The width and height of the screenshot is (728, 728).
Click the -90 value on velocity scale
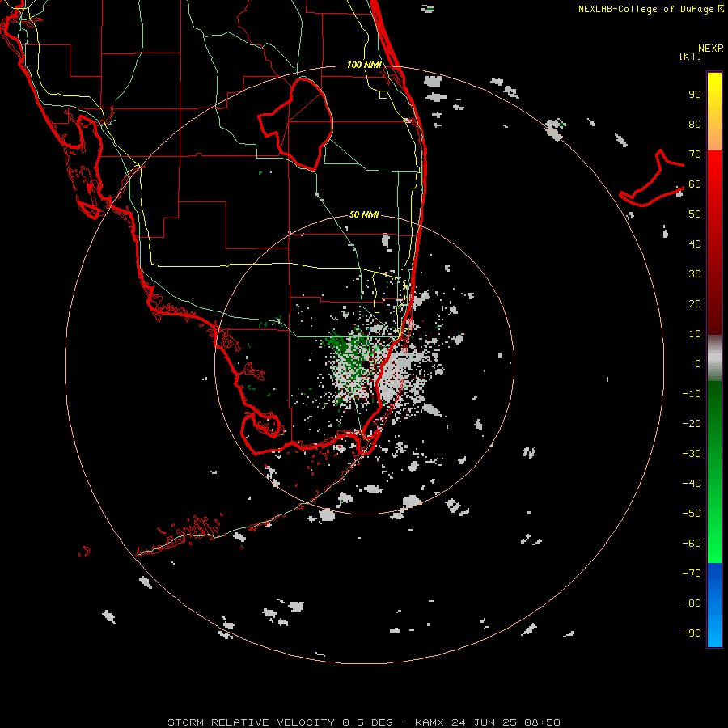(x=692, y=633)
